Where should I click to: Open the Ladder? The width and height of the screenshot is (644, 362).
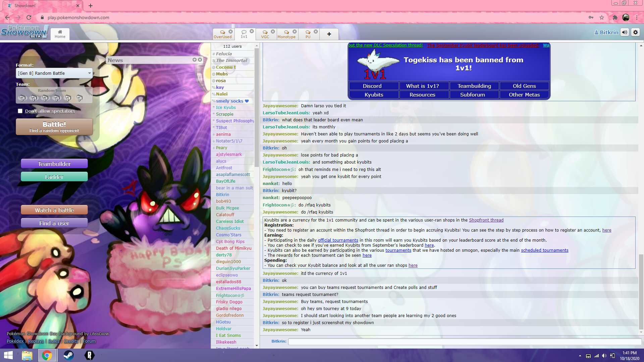click(x=54, y=177)
